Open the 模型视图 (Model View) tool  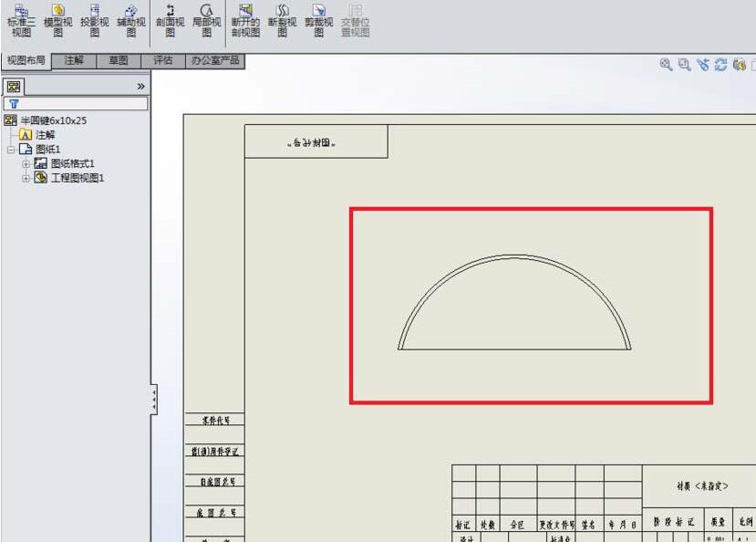pos(57,20)
